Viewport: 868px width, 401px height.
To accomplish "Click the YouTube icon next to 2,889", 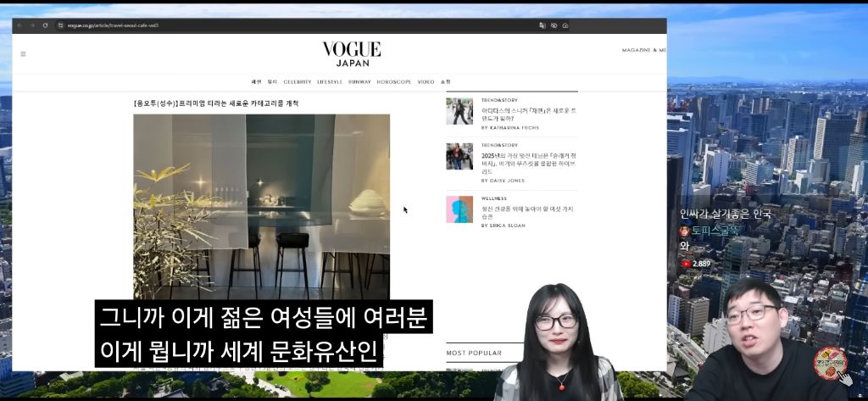I will pyautogui.click(x=686, y=264).
